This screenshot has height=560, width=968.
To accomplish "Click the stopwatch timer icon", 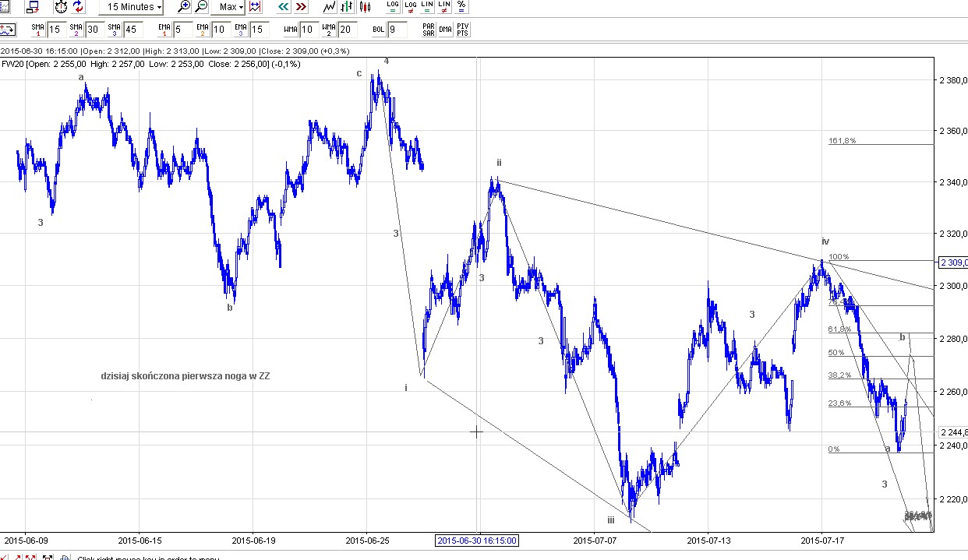I will [x=62, y=7].
